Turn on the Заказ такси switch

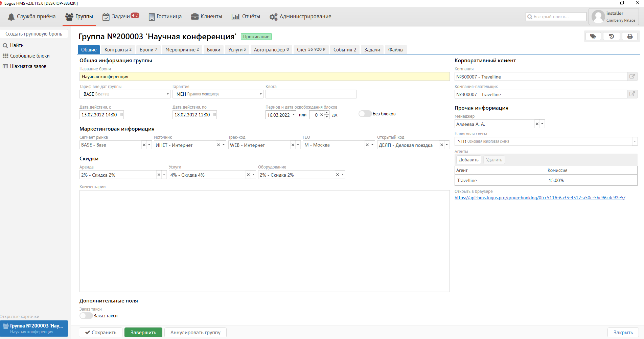(x=86, y=316)
